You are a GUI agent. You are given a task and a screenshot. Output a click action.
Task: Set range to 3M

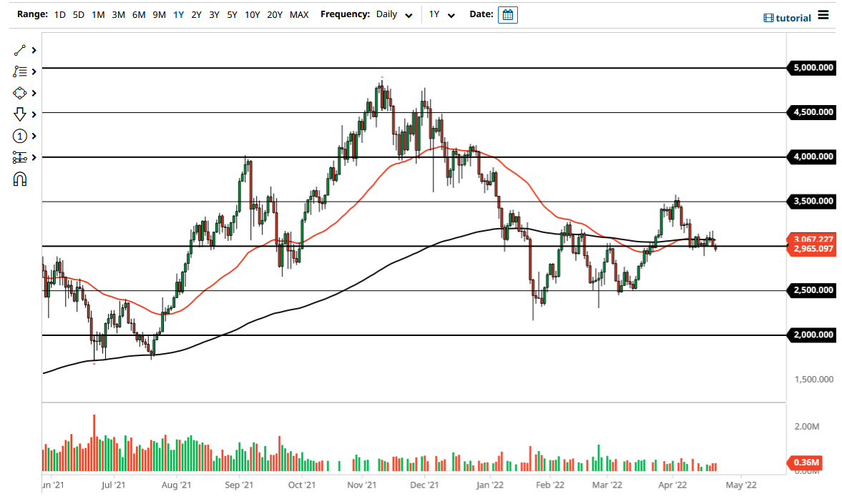[118, 15]
